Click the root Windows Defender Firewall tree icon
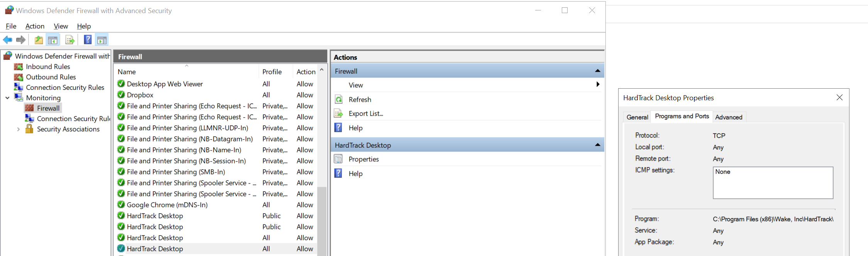 point(8,56)
